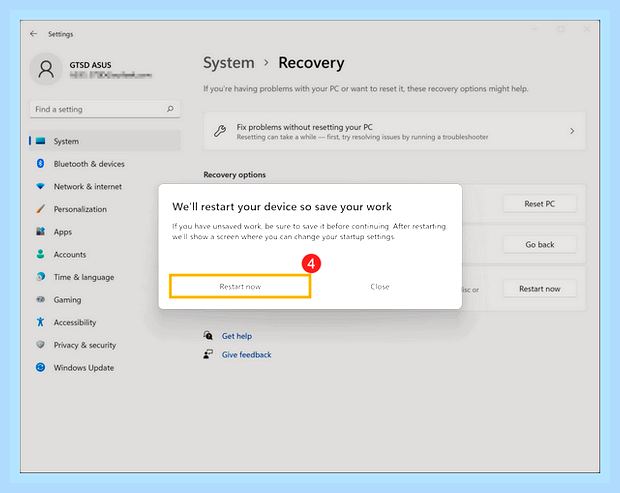Viewport: 620px width, 493px height.
Task: Click the Time & language globe icon
Action: pos(40,276)
